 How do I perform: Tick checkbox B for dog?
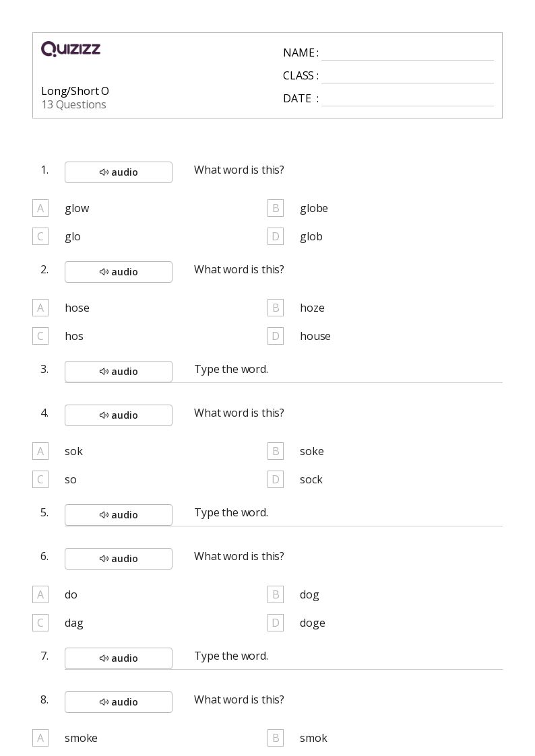point(276,594)
